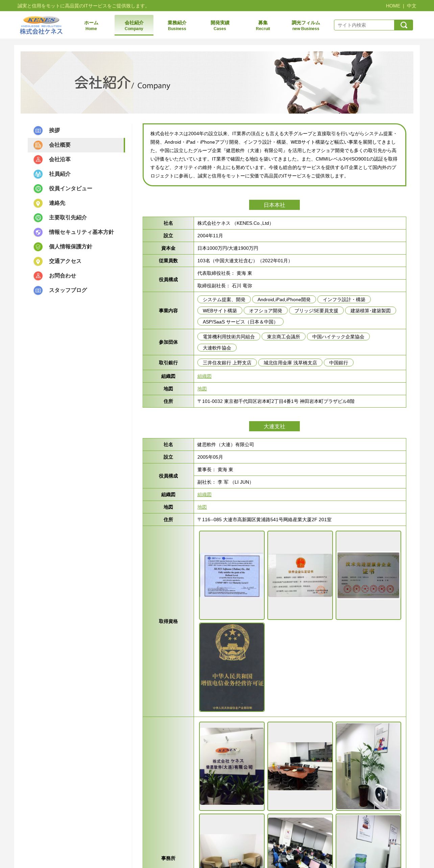
Task: Open 組織図 link in 大連支社 table
Action: point(204,495)
